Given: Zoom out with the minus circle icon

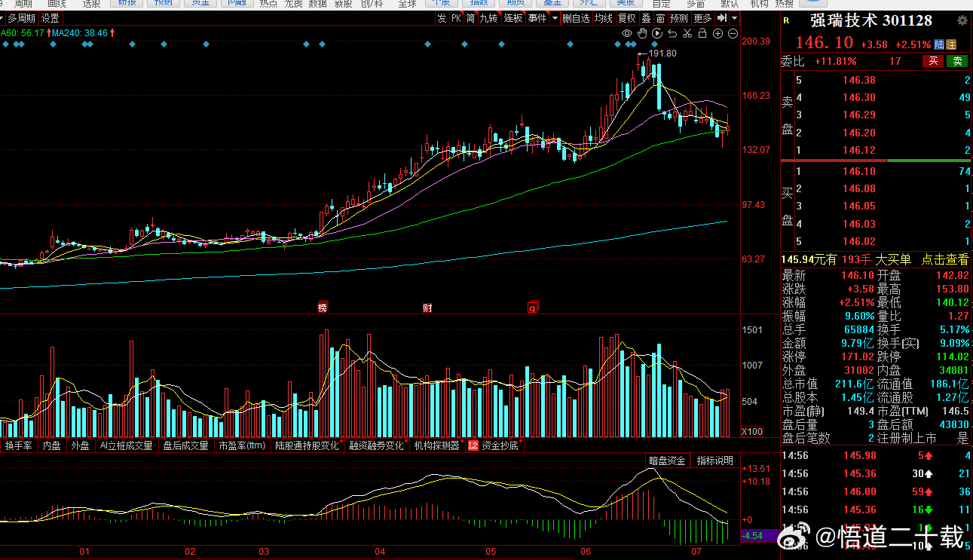Looking at the screenshot, I should pyautogui.click(x=733, y=33).
